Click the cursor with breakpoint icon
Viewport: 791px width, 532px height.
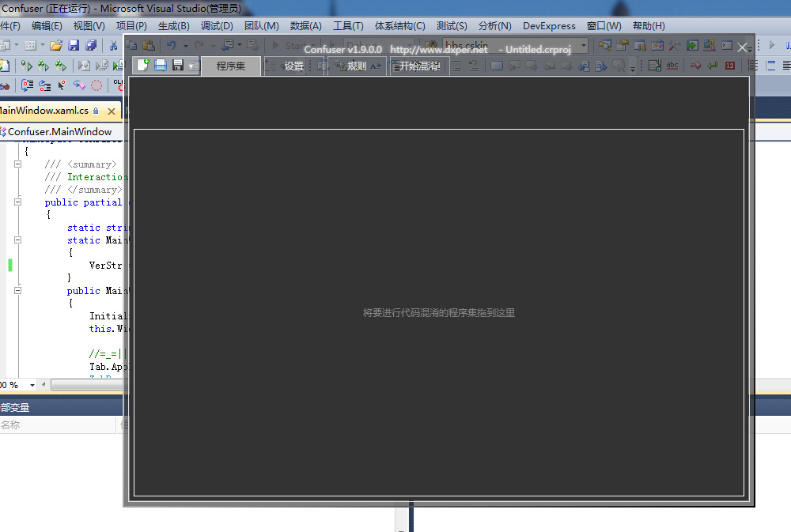click(x=62, y=85)
